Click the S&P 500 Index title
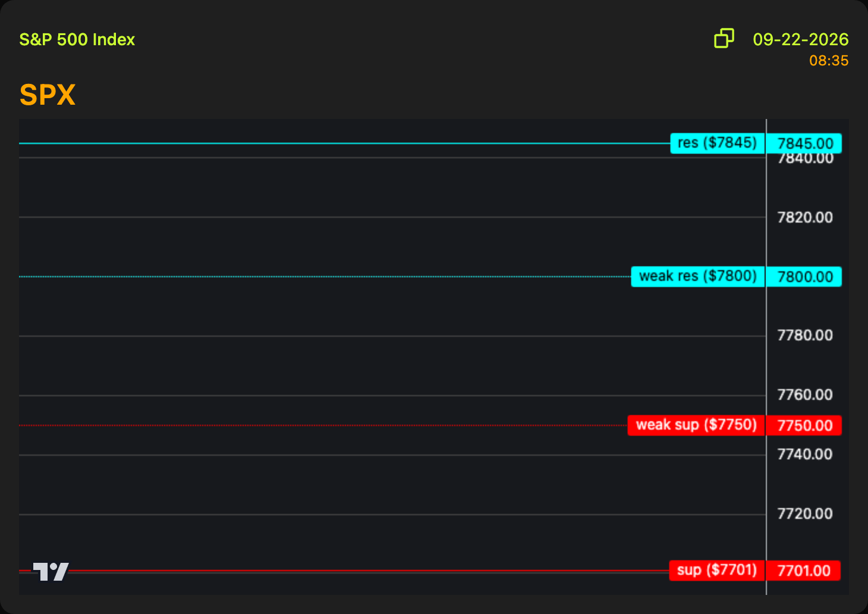Screen dimensions: 868x614 (77, 39)
